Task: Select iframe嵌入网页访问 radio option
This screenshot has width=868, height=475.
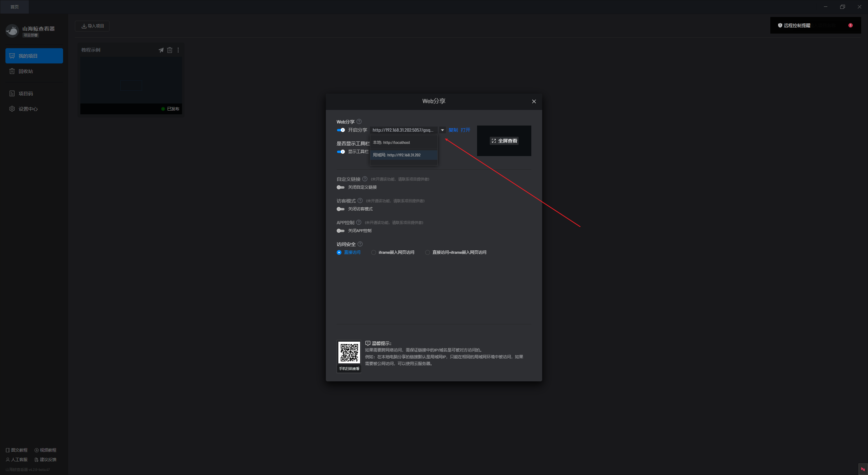Action: [374, 252]
